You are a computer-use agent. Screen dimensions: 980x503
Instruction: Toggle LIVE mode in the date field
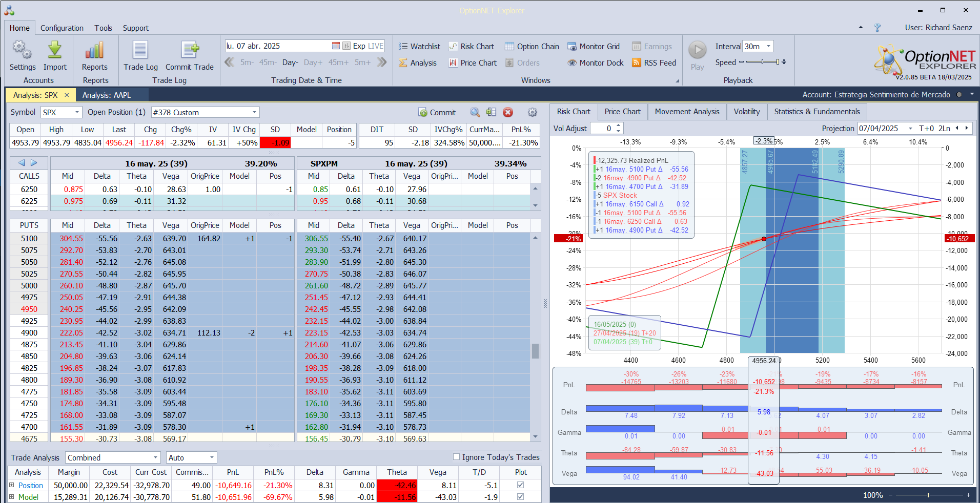coord(376,46)
